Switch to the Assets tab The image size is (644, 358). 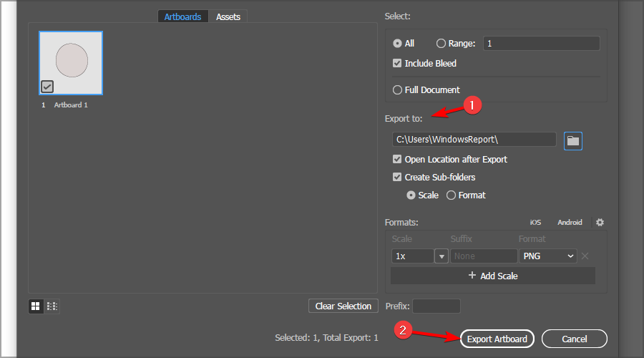point(228,16)
